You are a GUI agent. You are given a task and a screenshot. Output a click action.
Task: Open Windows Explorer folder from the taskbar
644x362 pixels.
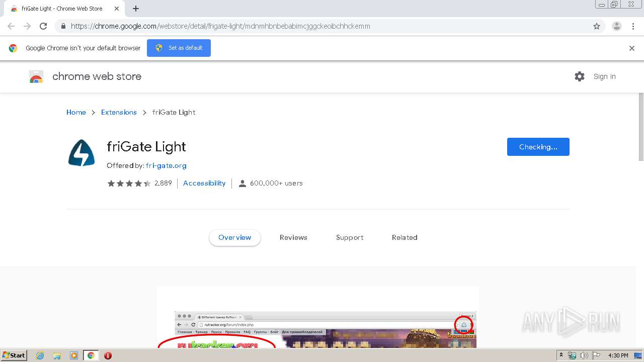click(x=57, y=355)
